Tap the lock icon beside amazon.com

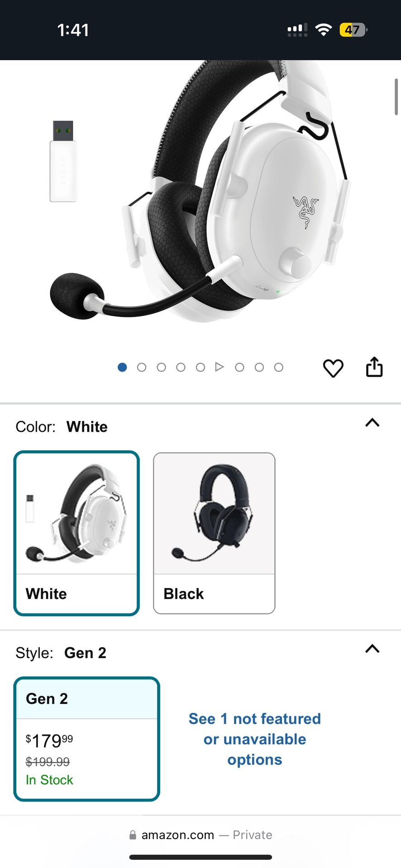(133, 835)
